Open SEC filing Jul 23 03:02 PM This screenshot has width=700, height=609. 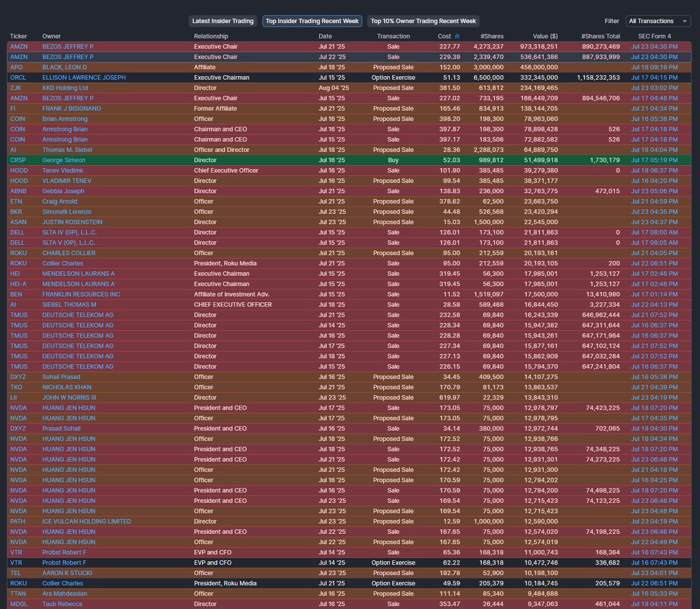point(654,88)
